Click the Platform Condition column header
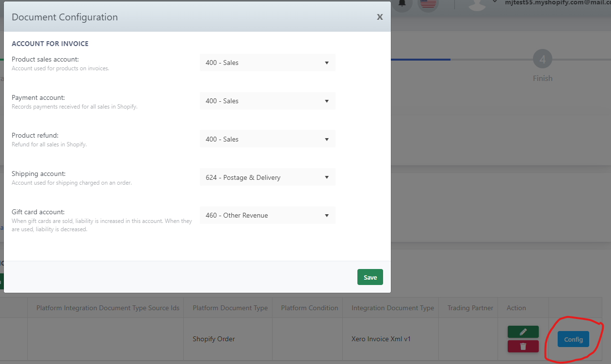 (309, 308)
